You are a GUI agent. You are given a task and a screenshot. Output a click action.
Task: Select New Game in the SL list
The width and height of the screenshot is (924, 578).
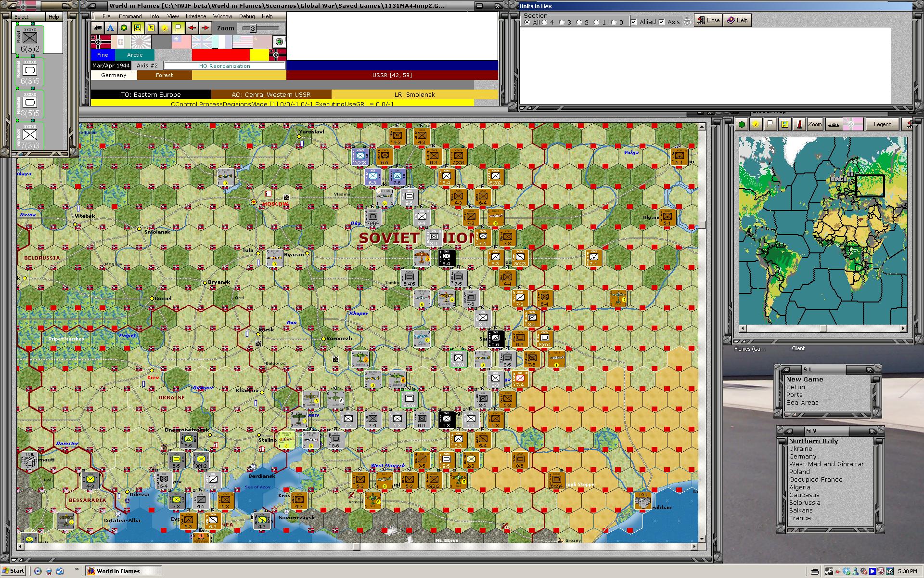point(805,379)
